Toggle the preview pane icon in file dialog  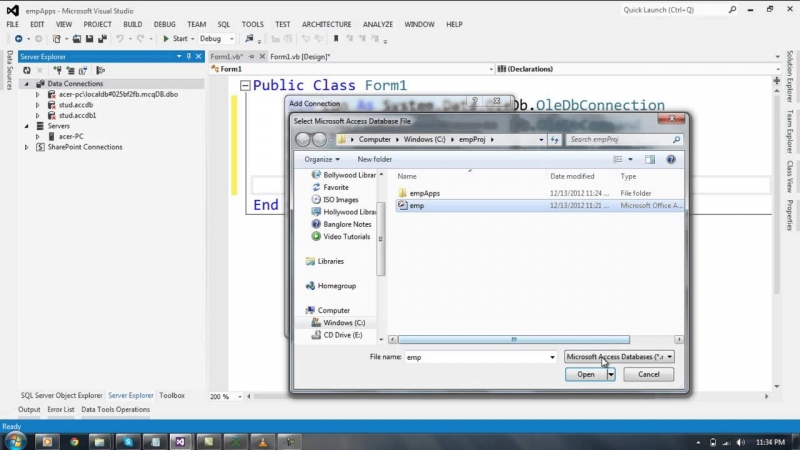649,159
